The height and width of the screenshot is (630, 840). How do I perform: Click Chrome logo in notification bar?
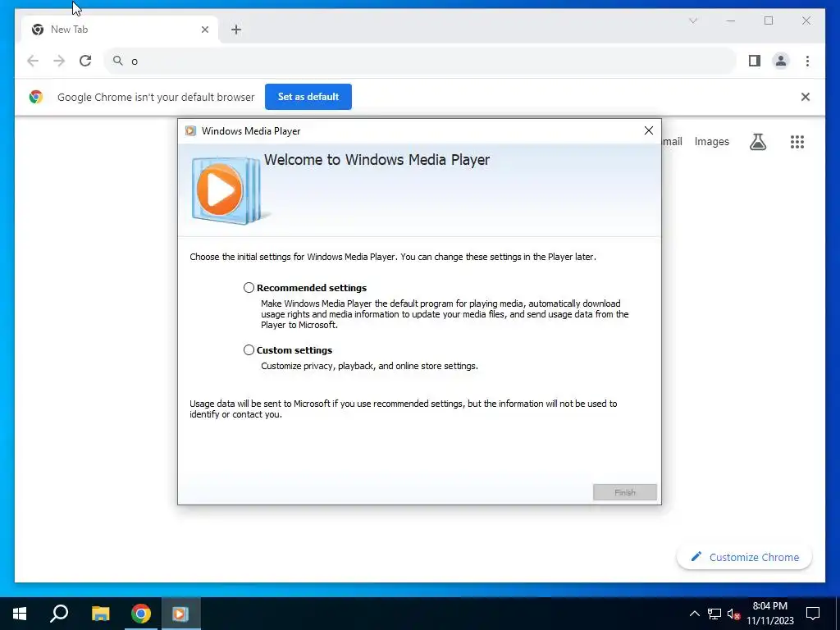pyautogui.click(x=36, y=97)
